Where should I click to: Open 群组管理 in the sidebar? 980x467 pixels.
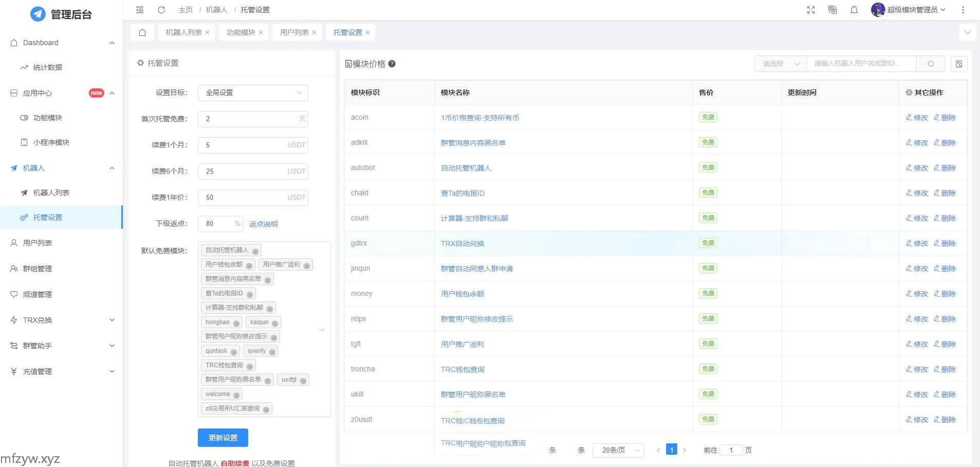[x=38, y=269]
